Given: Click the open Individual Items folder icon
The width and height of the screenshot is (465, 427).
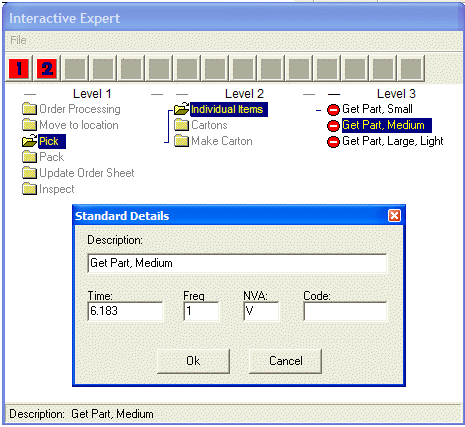Looking at the screenshot, I should (182, 109).
